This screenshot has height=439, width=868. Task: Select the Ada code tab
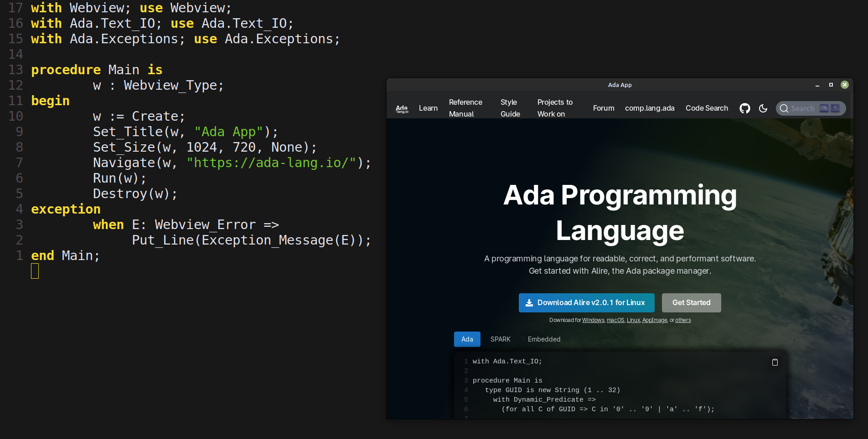pos(467,339)
